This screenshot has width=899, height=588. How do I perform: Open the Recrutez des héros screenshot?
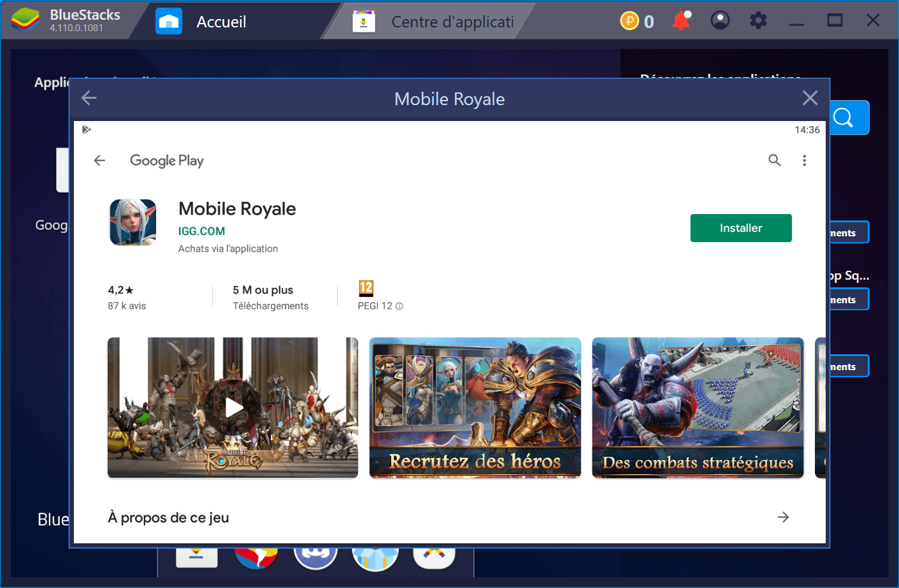click(475, 408)
